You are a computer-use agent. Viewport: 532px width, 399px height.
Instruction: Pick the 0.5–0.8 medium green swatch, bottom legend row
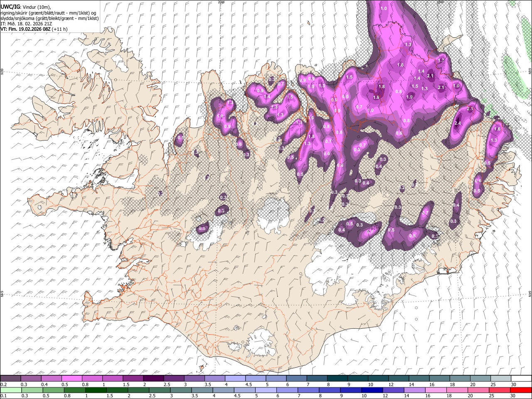[54, 390]
